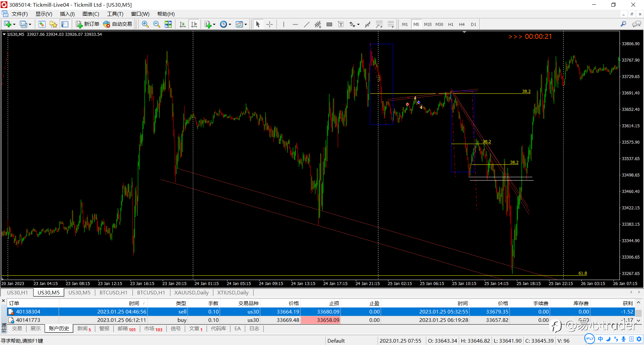Screen dimensions: 644x345
Task: Select the arrows drawing tool
Action: [x=352, y=24]
